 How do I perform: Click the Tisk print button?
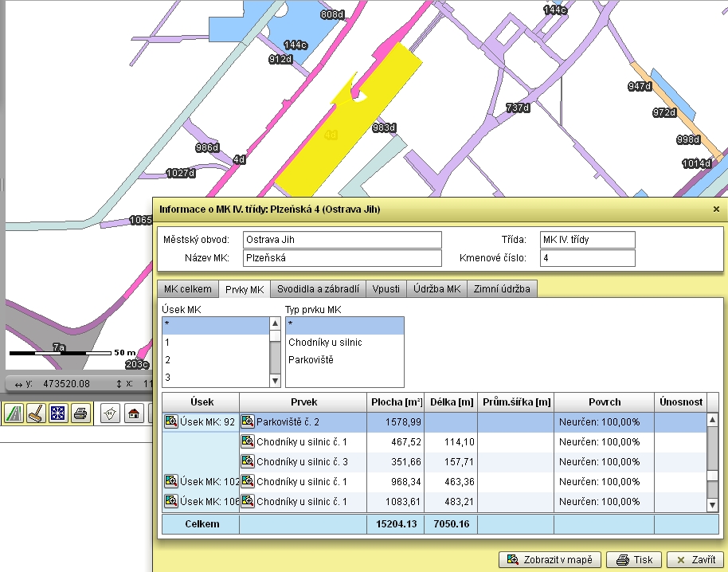click(635, 560)
